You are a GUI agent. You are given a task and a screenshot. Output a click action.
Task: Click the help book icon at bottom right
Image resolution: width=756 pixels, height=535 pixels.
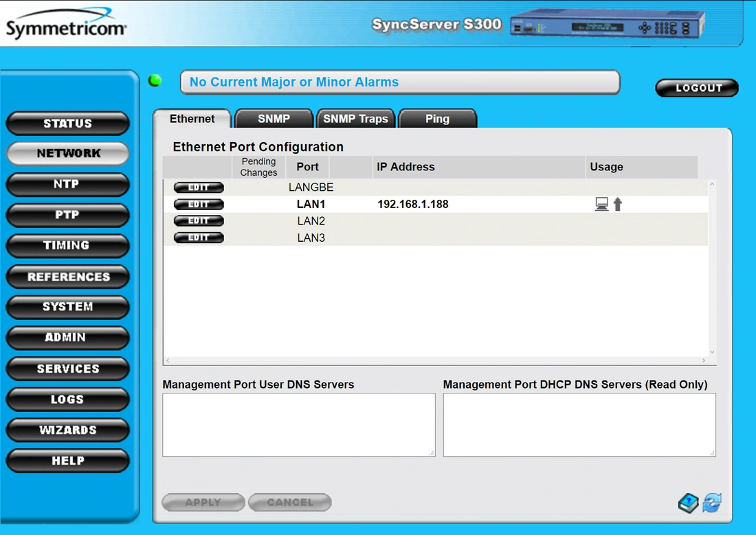click(x=688, y=503)
